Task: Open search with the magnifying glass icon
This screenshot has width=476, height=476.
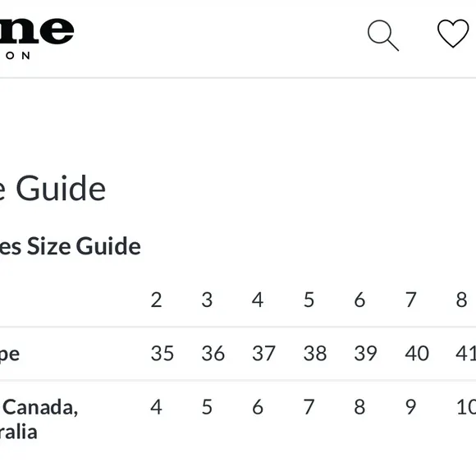Action: pyautogui.click(x=383, y=35)
